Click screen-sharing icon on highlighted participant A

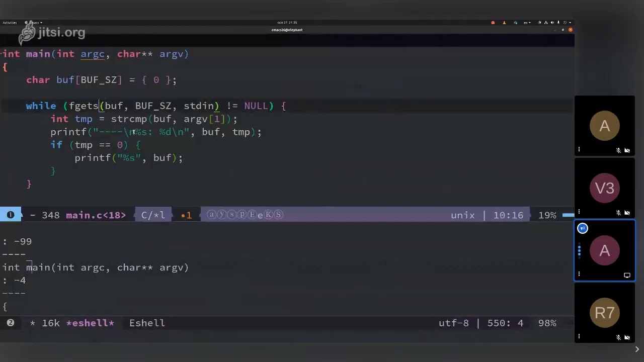pos(627,275)
